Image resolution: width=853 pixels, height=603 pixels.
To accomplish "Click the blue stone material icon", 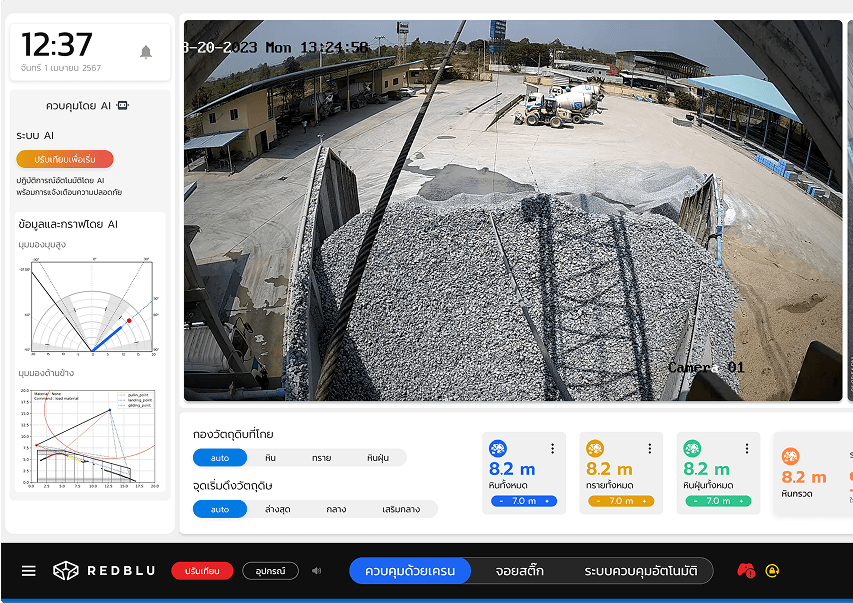I will tap(498, 449).
